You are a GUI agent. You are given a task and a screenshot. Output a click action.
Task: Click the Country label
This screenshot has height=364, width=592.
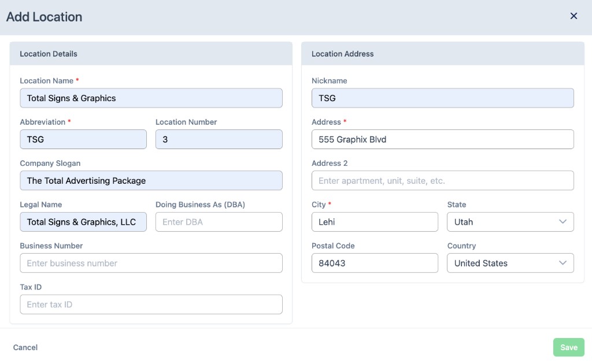pyautogui.click(x=461, y=246)
